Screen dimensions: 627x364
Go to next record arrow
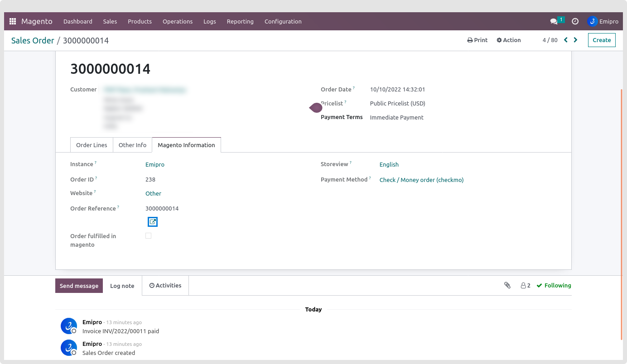click(575, 40)
